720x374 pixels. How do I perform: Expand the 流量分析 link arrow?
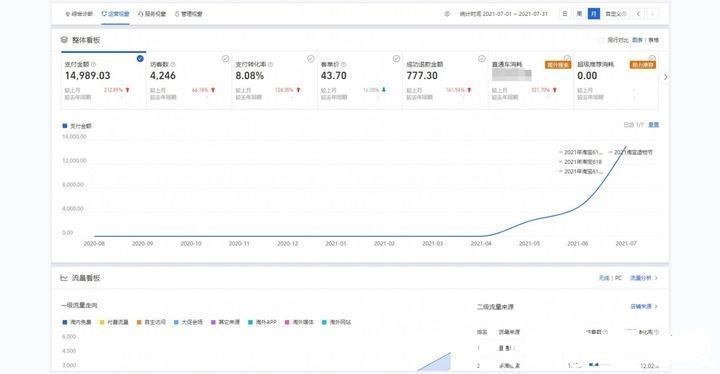pos(656,278)
